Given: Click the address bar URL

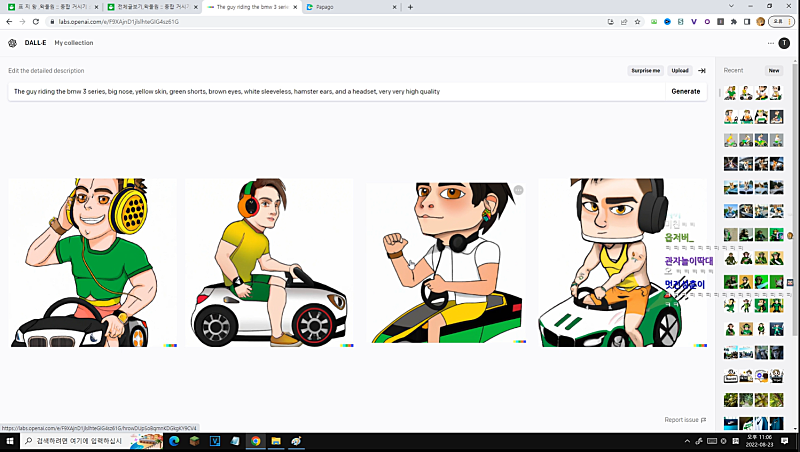Looking at the screenshot, I should click(118, 22).
